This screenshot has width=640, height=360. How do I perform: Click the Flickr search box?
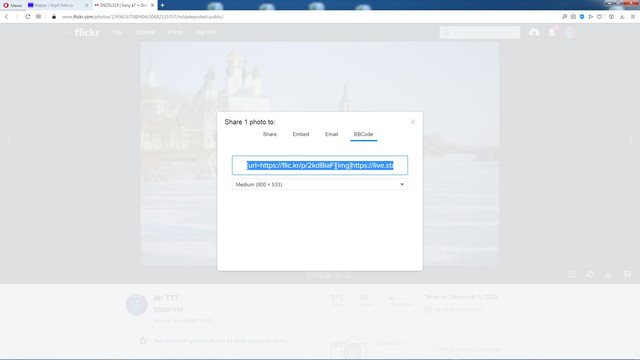(480, 32)
